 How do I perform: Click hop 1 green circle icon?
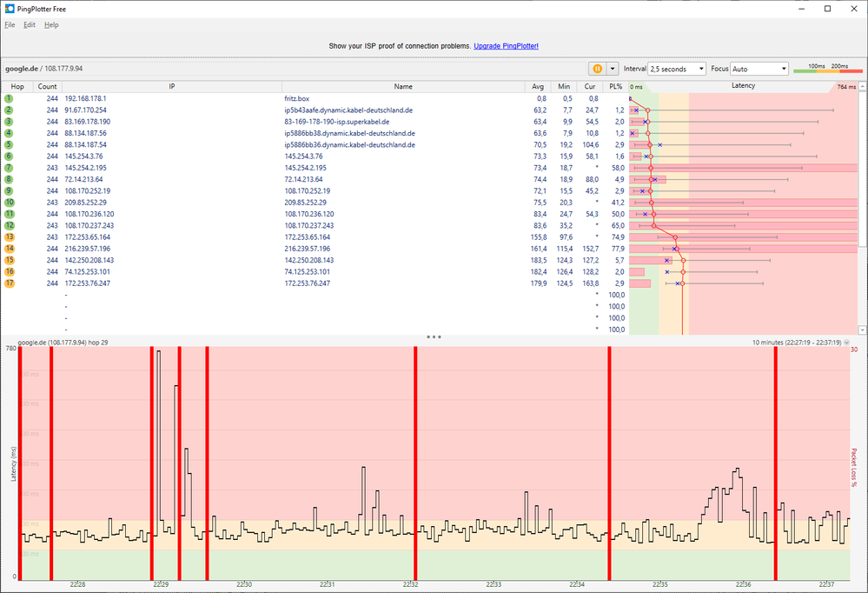point(9,99)
